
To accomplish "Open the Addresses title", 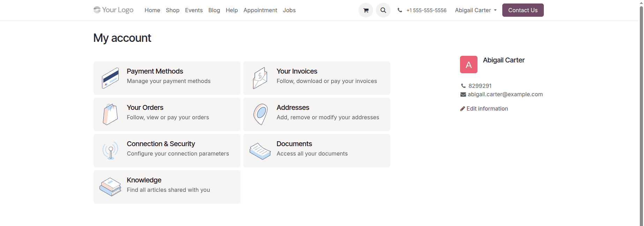I will (x=293, y=107).
